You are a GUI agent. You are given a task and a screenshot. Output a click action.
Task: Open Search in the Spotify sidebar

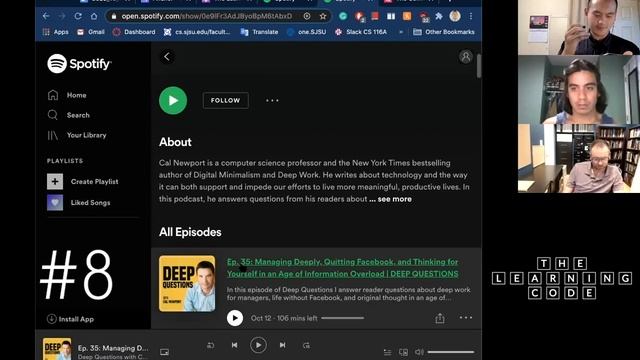click(68, 115)
